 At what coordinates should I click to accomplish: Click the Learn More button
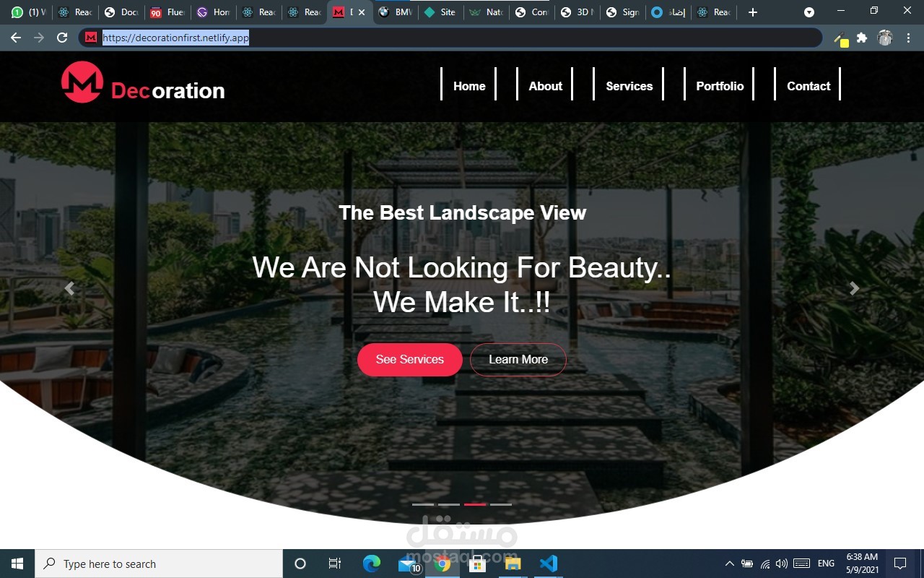pyautogui.click(x=518, y=359)
